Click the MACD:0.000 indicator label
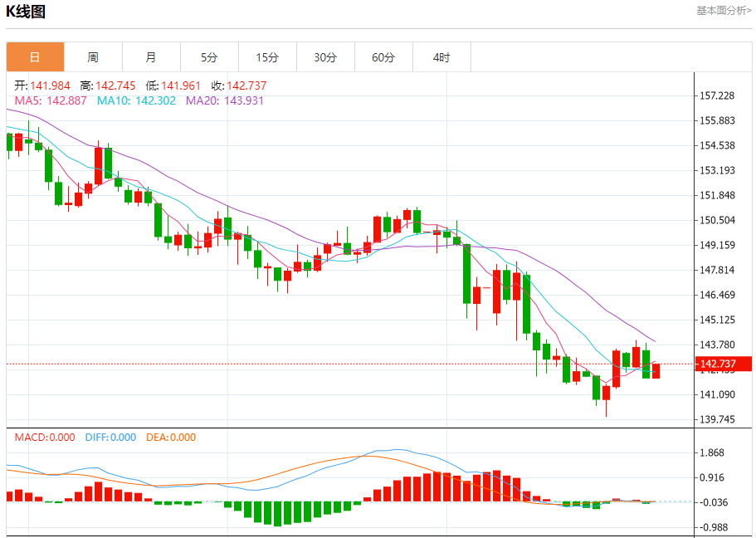Image resolution: width=756 pixels, height=538 pixels. point(45,438)
